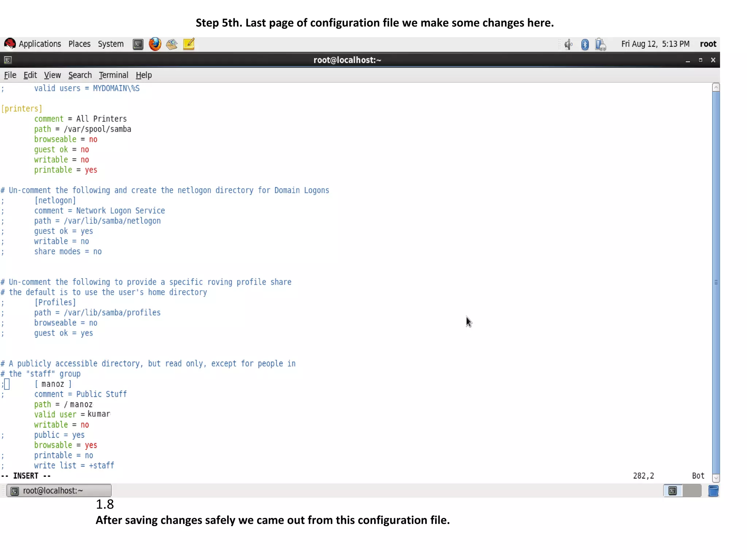Image resolution: width=747 pixels, height=560 pixels.
Task: Open the File menu
Action: 10,75
